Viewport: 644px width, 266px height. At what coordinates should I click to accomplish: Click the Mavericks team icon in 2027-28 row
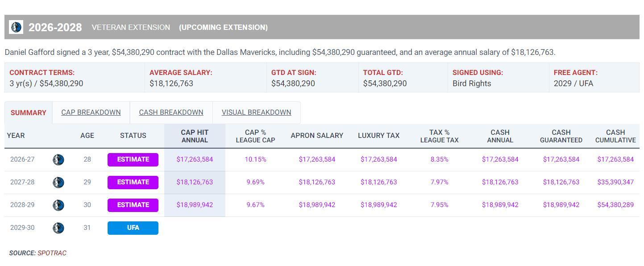click(58, 183)
